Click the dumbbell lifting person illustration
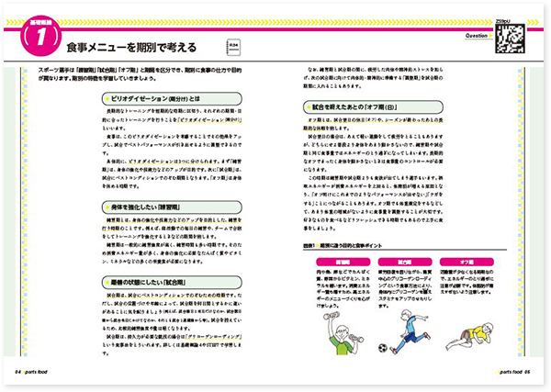The height and width of the screenshot is (392, 551). click(343, 333)
